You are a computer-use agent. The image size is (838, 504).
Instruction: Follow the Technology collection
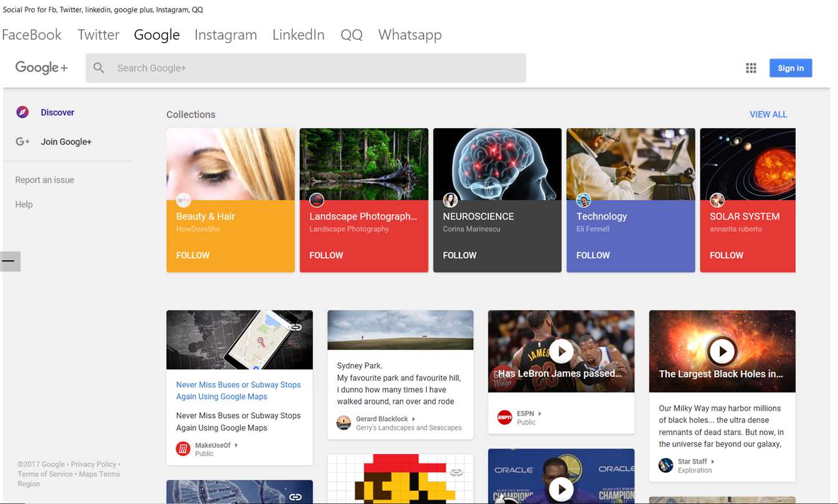pos(593,255)
